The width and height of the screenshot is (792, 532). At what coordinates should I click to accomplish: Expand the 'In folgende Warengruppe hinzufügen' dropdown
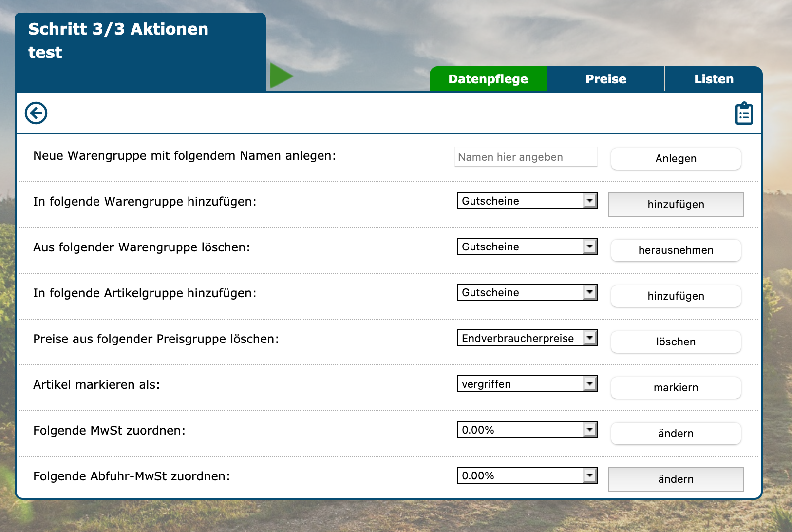click(x=527, y=201)
